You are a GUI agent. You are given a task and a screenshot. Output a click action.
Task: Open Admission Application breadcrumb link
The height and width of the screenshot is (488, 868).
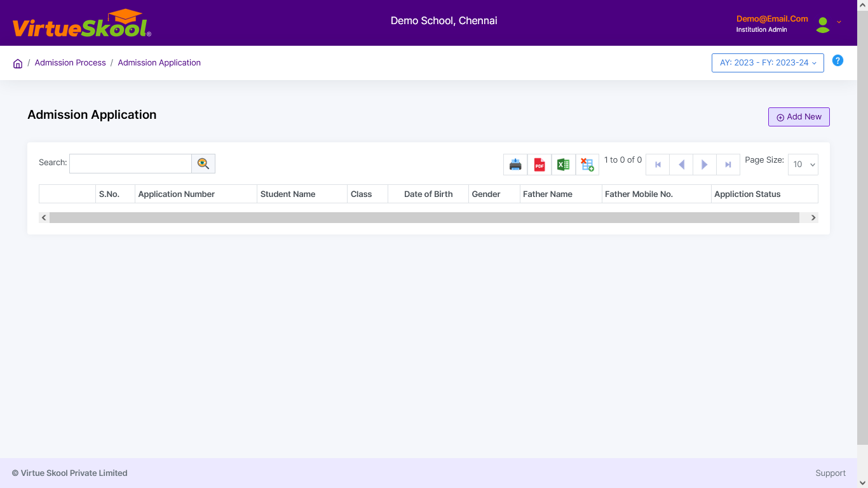coord(159,63)
